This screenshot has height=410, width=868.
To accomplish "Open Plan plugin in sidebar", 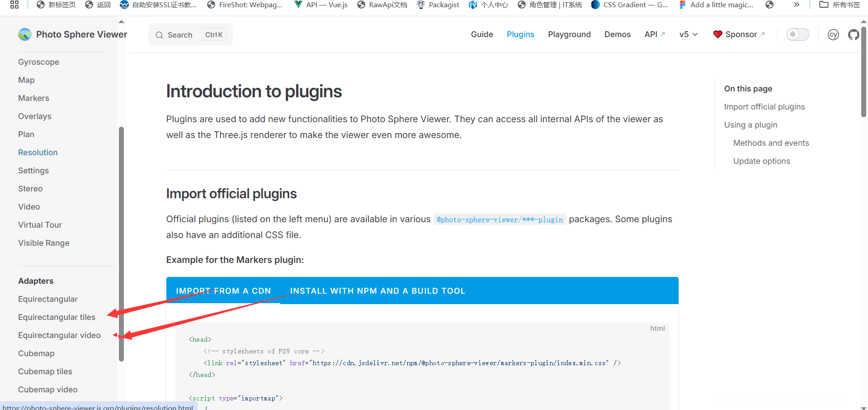I will pyautogui.click(x=26, y=134).
